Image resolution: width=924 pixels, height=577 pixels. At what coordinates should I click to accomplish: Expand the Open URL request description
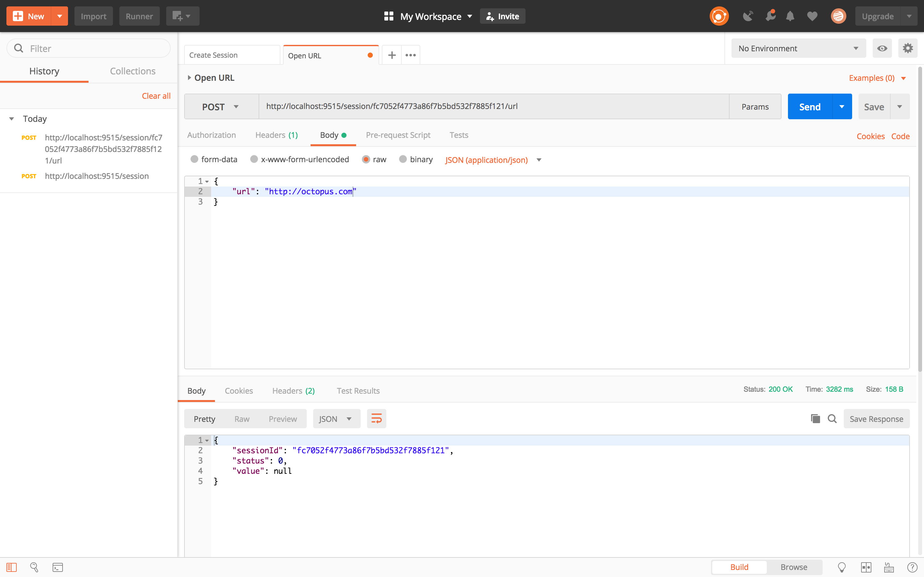189,78
